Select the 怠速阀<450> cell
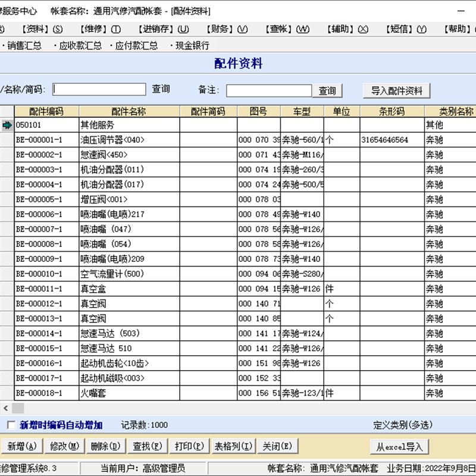The height and width of the screenshot is (476, 476). click(x=129, y=155)
